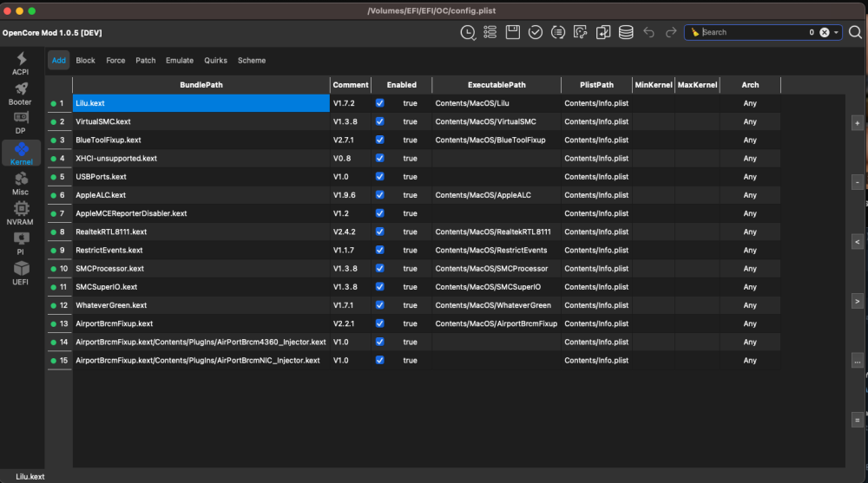Open the search options dropdown arrow
Viewport: 868px width, 483px height.
click(x=836, y=33)
